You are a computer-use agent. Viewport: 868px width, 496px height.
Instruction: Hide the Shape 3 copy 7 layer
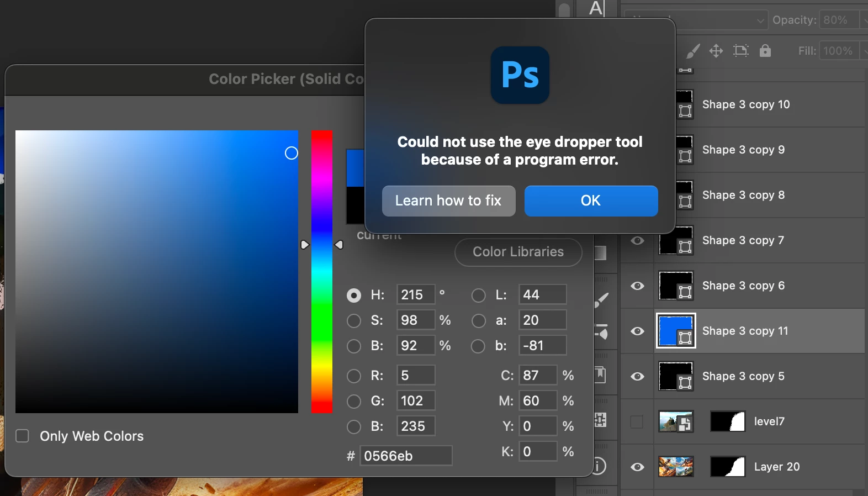pos(638,240)
